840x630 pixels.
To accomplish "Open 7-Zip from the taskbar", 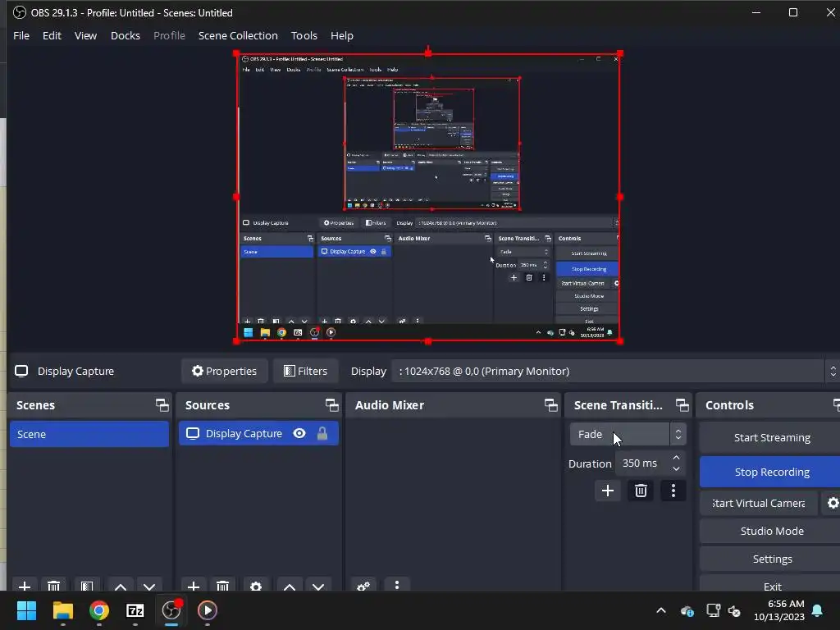I will tap(135, 610).
